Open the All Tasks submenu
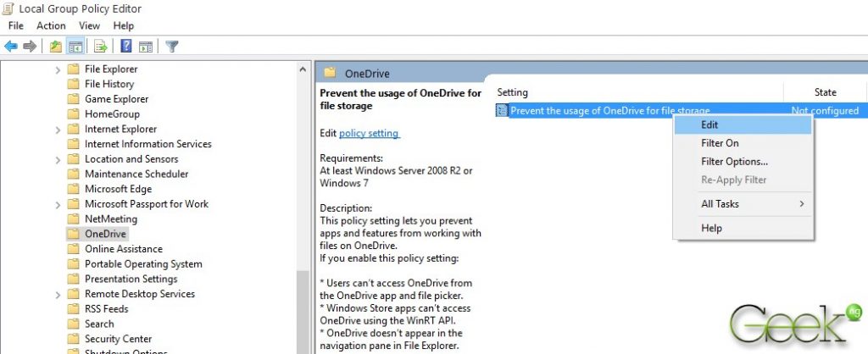This screenshot has width=868, height=354. (x=743, y=204)
